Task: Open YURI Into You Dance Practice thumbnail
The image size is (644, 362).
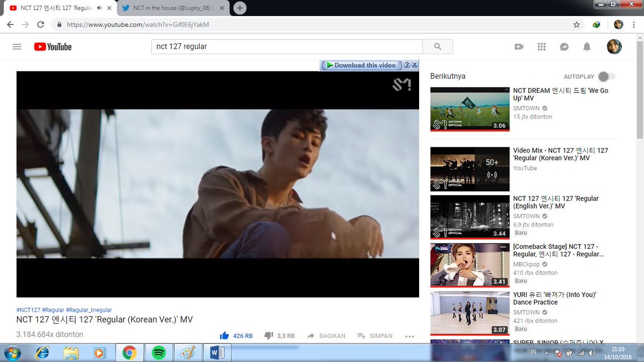Action: click(x=470, y=313)
